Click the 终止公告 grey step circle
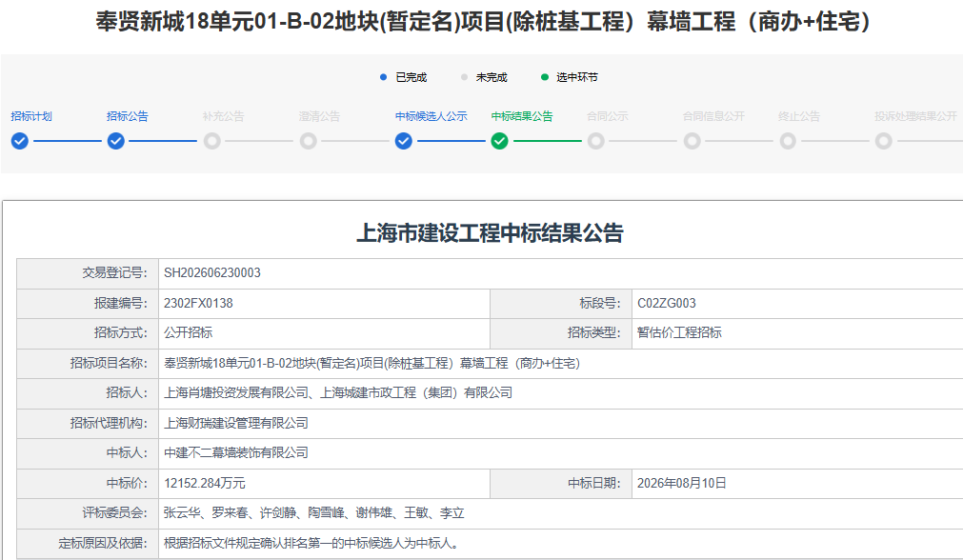 [x=788, y=141]
